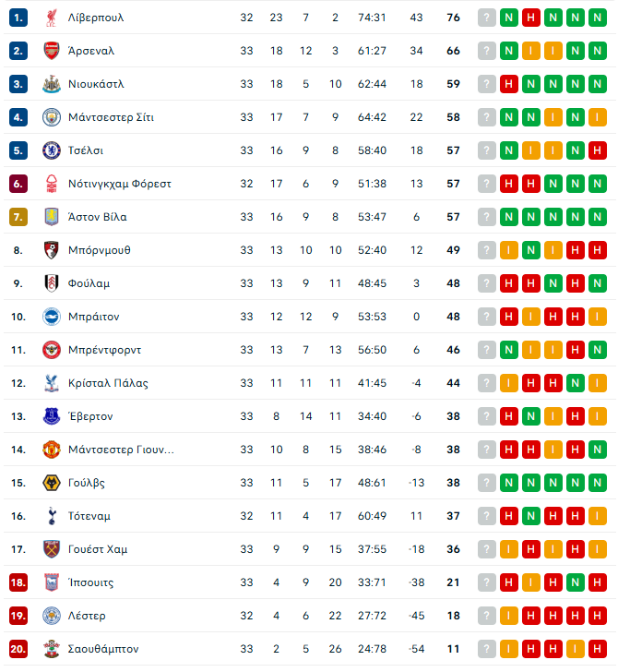Screen dimensions: 618x672
Task: Click the Tottenham club crest icon
Action: click(x=51, y=516)
